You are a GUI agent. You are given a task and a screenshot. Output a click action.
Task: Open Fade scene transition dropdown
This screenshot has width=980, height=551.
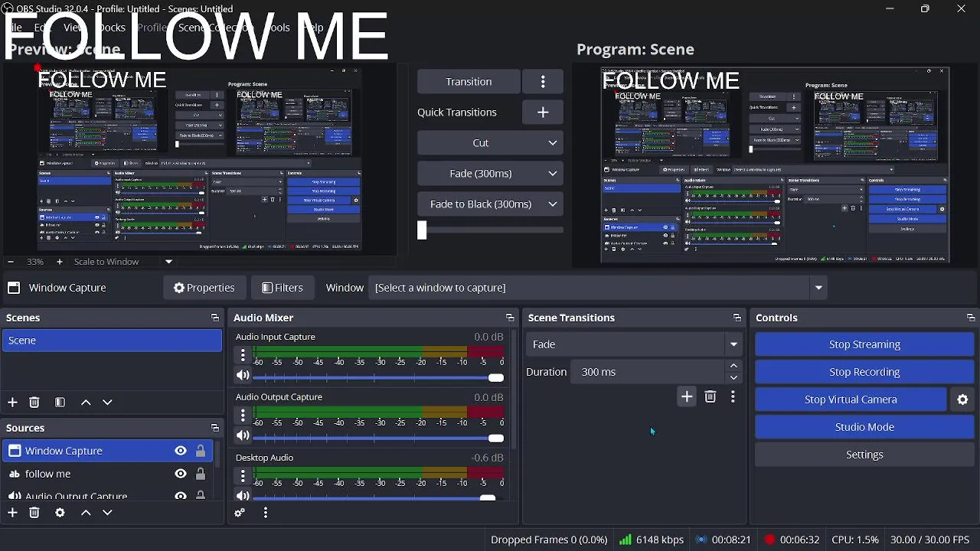click(x=634, y=344)
